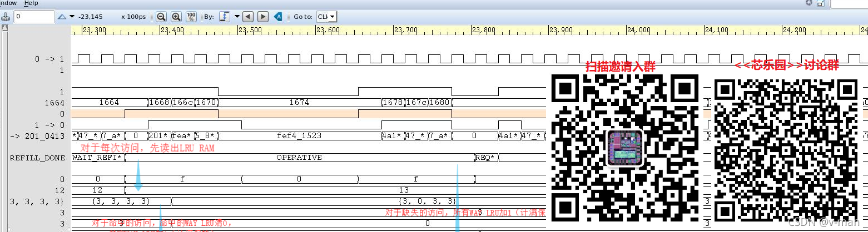Viewport: 868px width, 232px height.
Task: Click the blue A annotation tag icon
Action: coord(279,17)
